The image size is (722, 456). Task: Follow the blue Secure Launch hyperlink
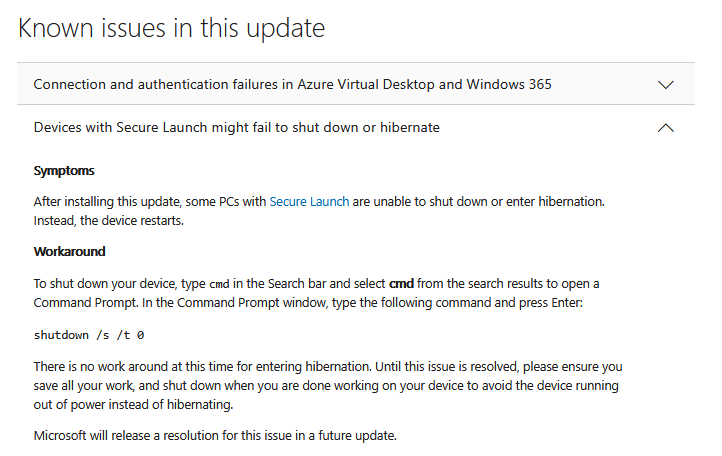click(x=309, y=201)
